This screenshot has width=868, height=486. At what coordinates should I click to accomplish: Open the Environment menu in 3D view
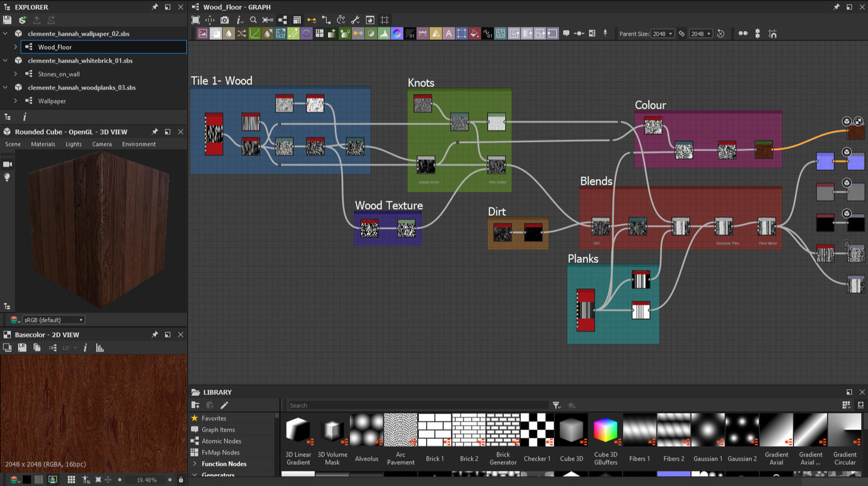(x=139, y=144)
